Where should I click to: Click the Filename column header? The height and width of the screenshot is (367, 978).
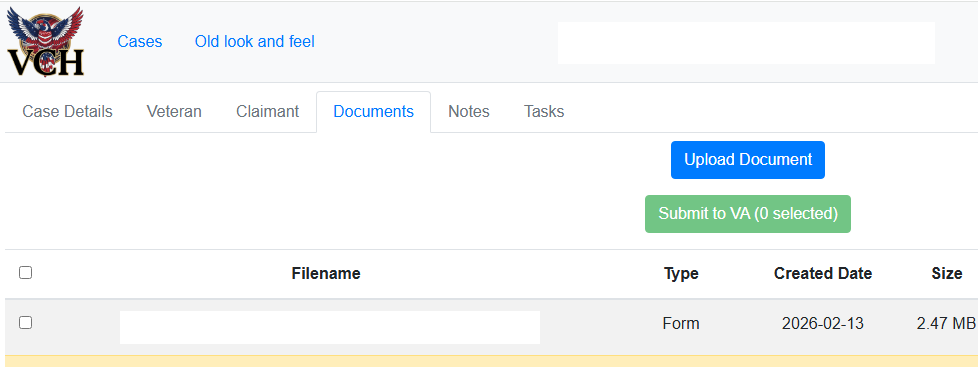click(x=326, y=273)
